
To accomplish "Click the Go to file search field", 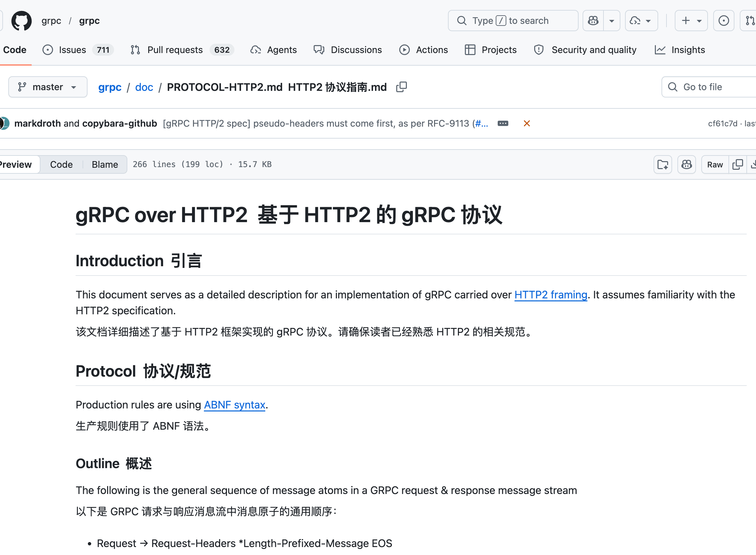I will (709, 87).
